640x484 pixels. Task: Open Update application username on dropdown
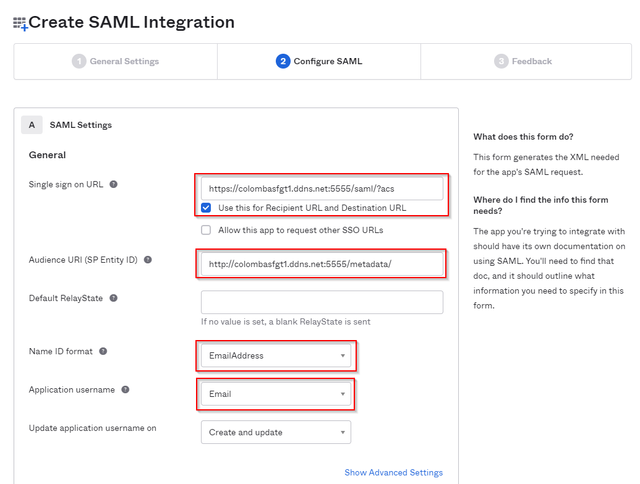(x=276, y=432)
